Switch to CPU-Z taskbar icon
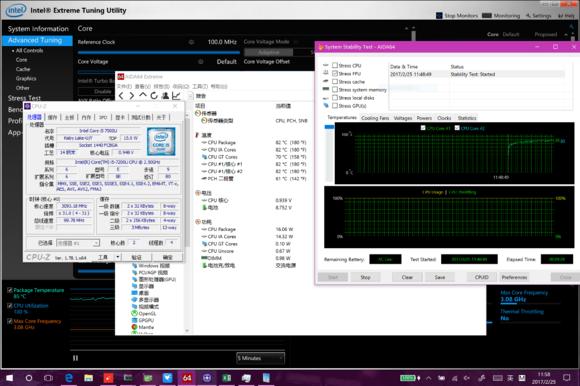The width and height of the screenshot is (580, 386). (x=207, y=378)
